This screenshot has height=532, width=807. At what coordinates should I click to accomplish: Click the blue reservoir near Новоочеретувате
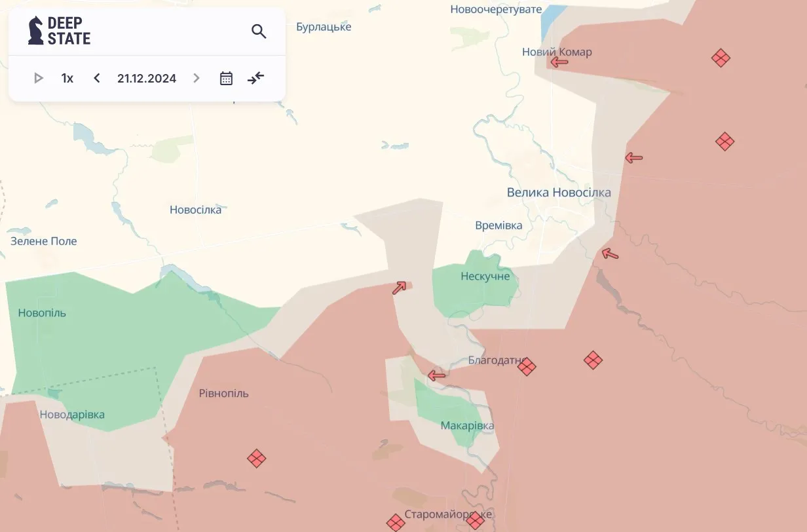tap(552, 20)
